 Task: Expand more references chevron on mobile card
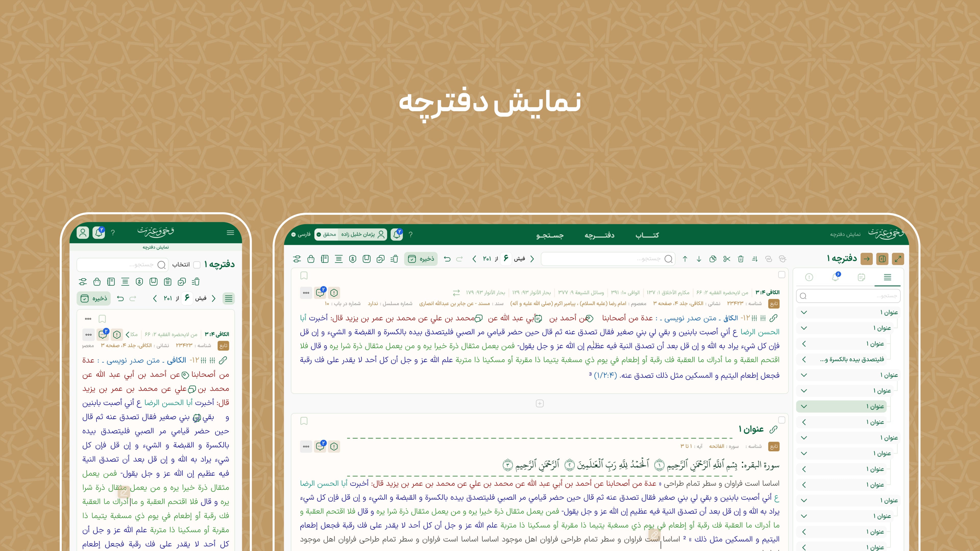(128, 335)
